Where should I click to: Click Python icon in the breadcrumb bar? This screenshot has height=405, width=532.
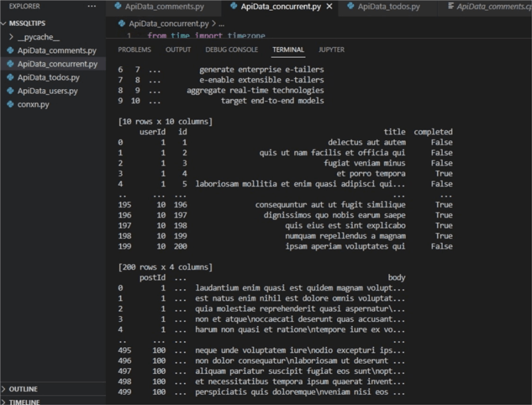(121, 23)
